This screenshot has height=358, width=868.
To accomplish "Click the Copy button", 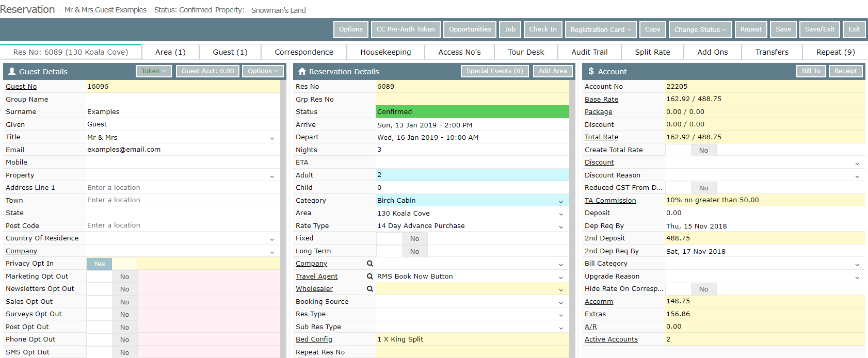I will point(653,29).
